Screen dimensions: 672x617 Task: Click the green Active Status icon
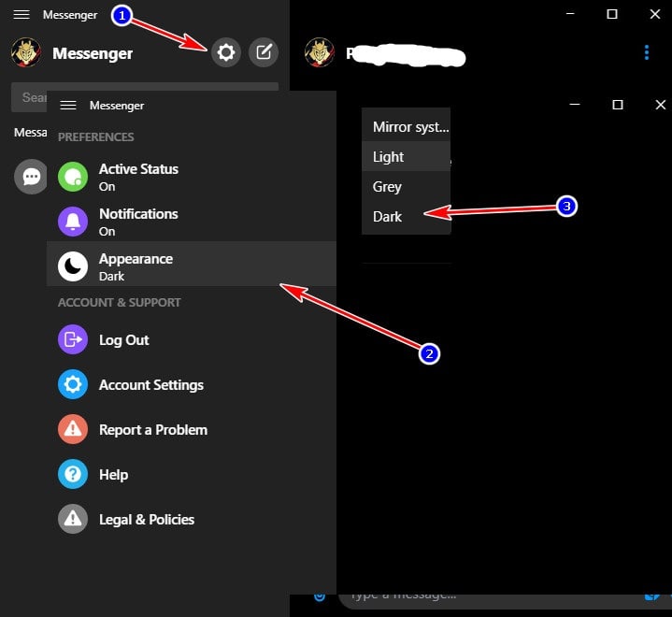point(73,177)
